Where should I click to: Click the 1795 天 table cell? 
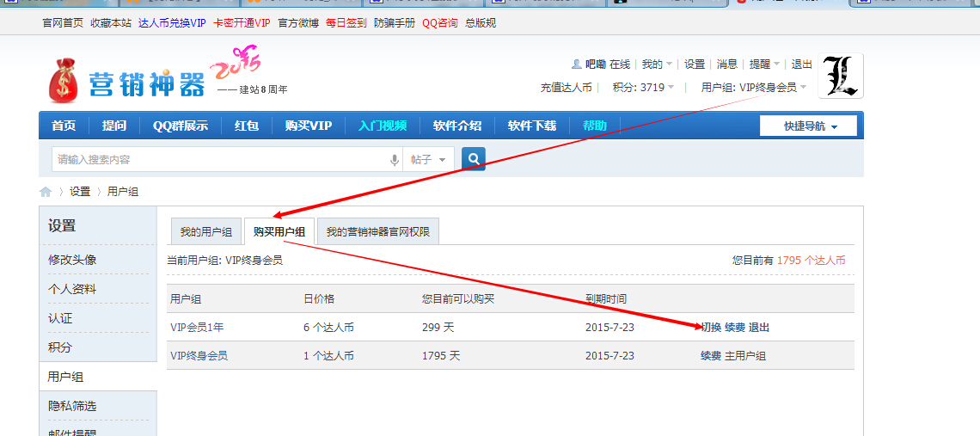tap(441, 356)
